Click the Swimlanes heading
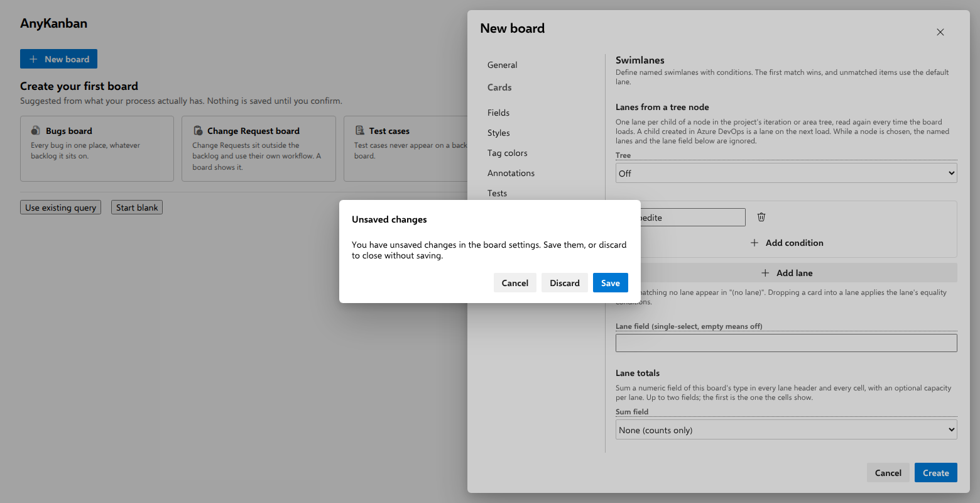This screenshot has height=503, width=980. point(640,60)
